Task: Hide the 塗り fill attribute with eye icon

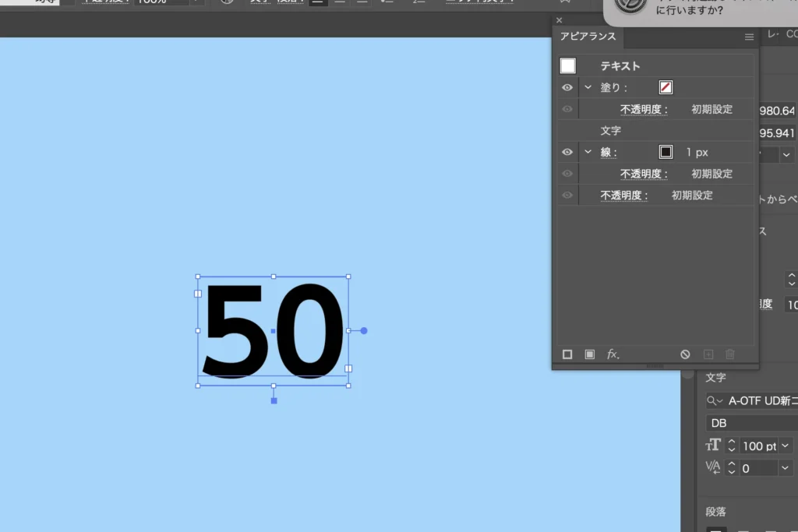Action: coord(567,88)
